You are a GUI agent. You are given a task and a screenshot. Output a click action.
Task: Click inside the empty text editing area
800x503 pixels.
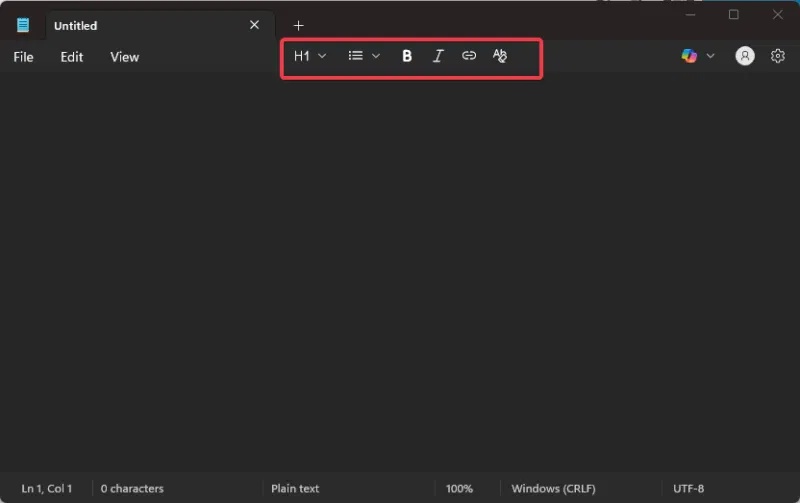point(400,270)
